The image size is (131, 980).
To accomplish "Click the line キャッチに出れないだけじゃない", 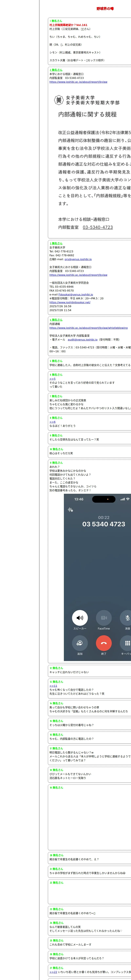I will (x=69, y=672).
